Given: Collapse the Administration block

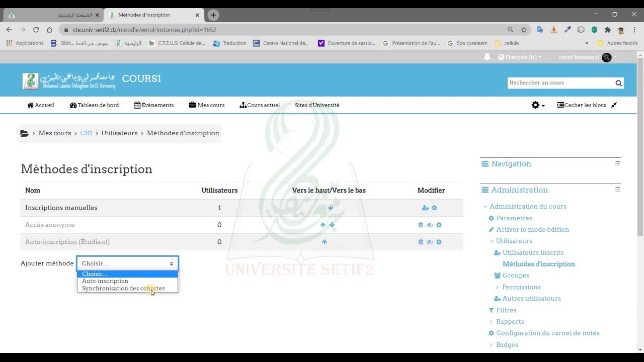Looking at the screenshot, I should pyautogui.click(x=618, y=190).
